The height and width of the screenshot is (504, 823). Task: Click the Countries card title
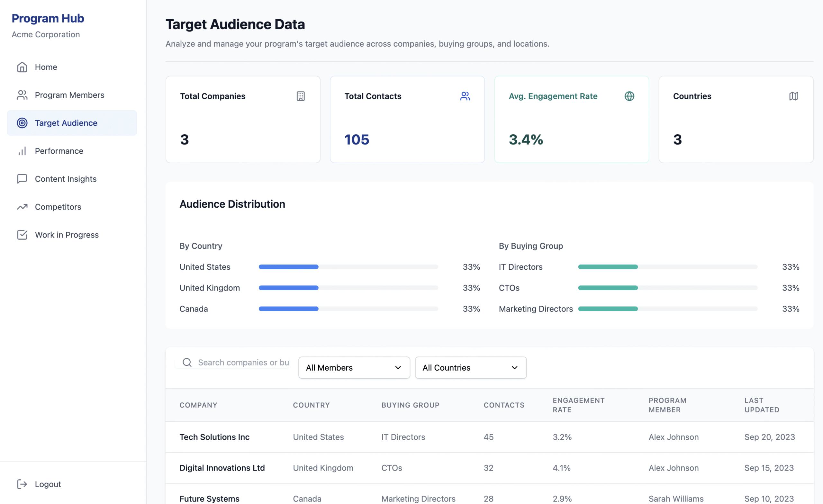pyautogui.click(x=692, y=96)
